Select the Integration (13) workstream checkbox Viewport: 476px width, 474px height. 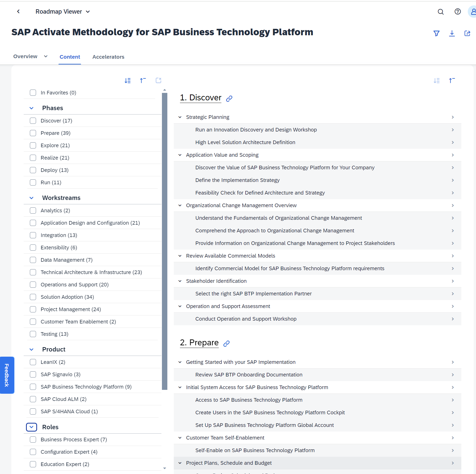coord(33,235)
